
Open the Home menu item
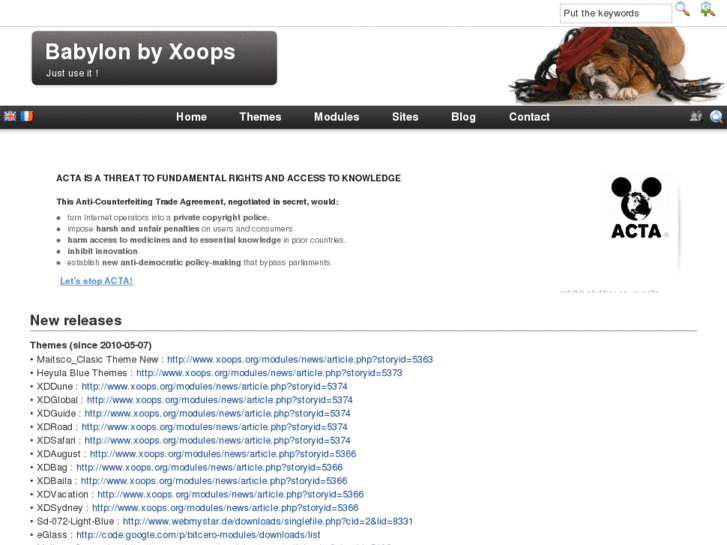[x=191, y=117]
